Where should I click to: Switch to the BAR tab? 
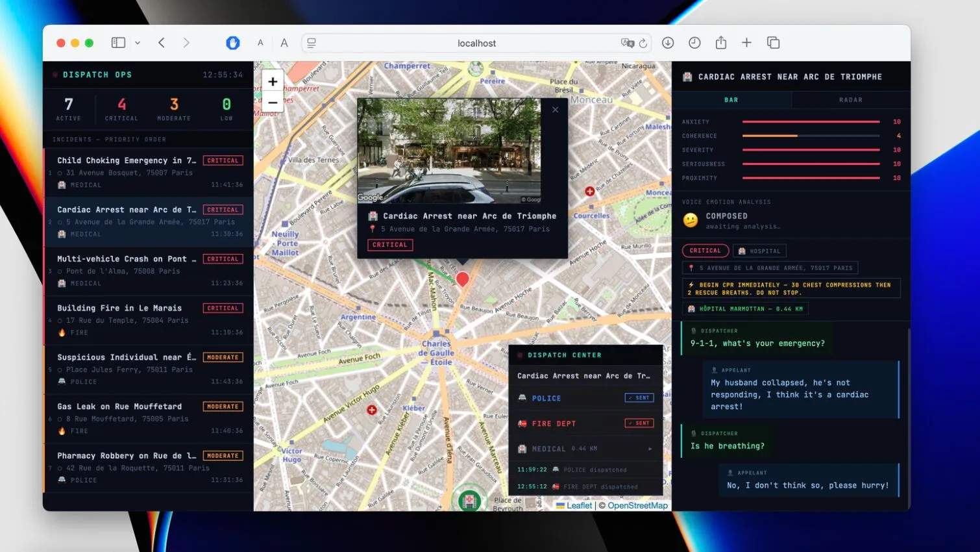pyautogui.click(x=731, y=100)
